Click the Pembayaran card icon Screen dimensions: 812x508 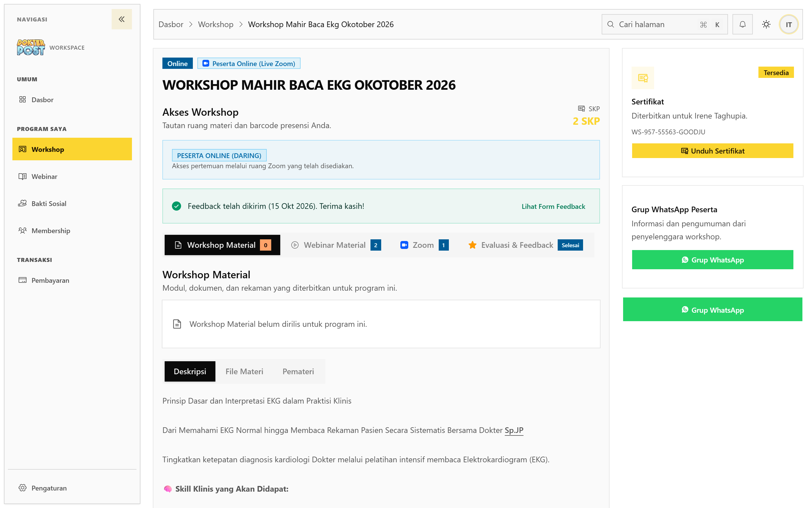click(23, 280)
